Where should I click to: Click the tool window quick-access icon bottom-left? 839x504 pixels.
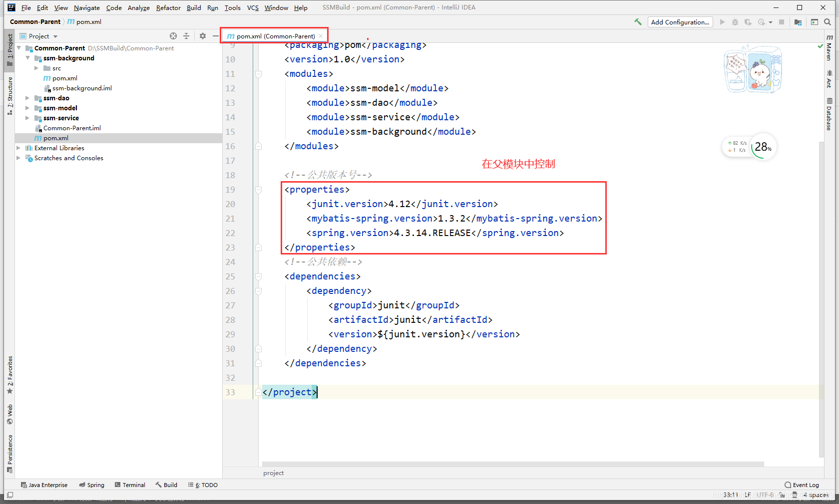click(10, 495)
